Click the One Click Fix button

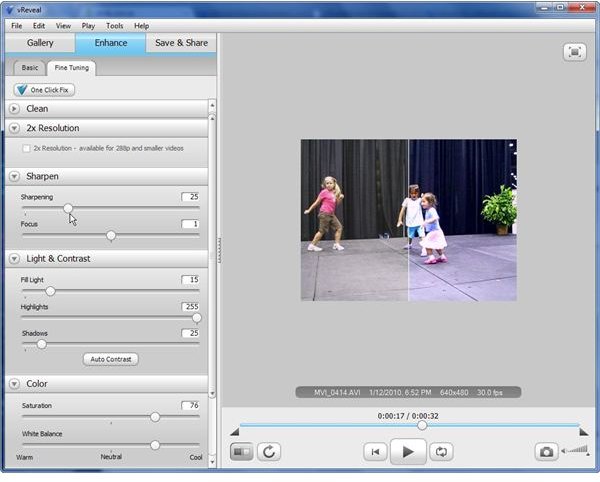[44, 90]
